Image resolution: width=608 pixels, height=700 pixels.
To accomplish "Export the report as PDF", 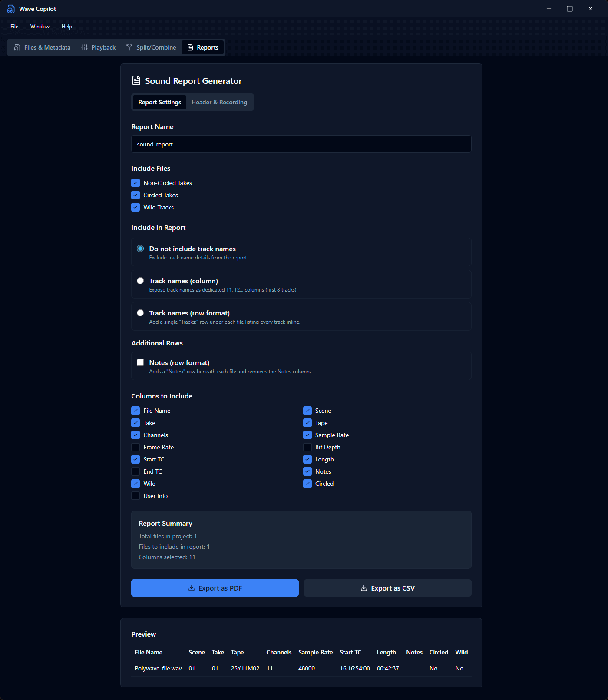I will (215, 588).
